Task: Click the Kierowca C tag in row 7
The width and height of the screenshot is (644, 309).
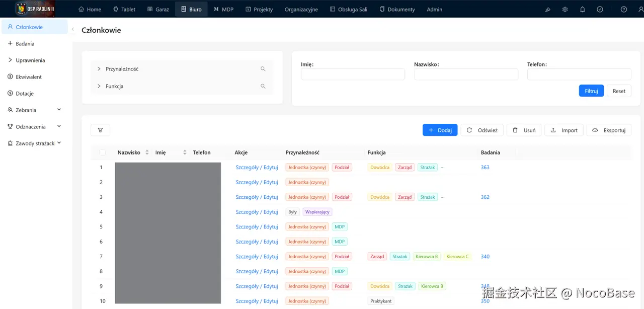Action: coord(457,257)
